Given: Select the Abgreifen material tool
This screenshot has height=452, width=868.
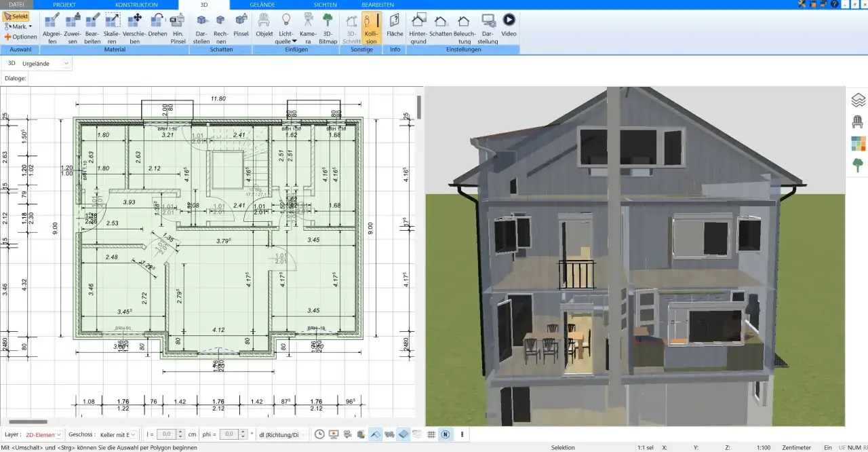Looking at the screenshot, I should 52,28.
